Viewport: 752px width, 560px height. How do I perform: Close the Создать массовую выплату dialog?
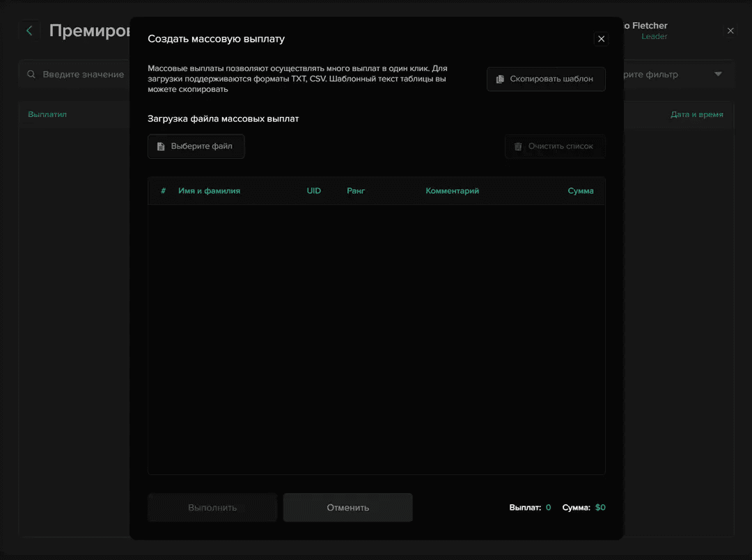[602, 39]
